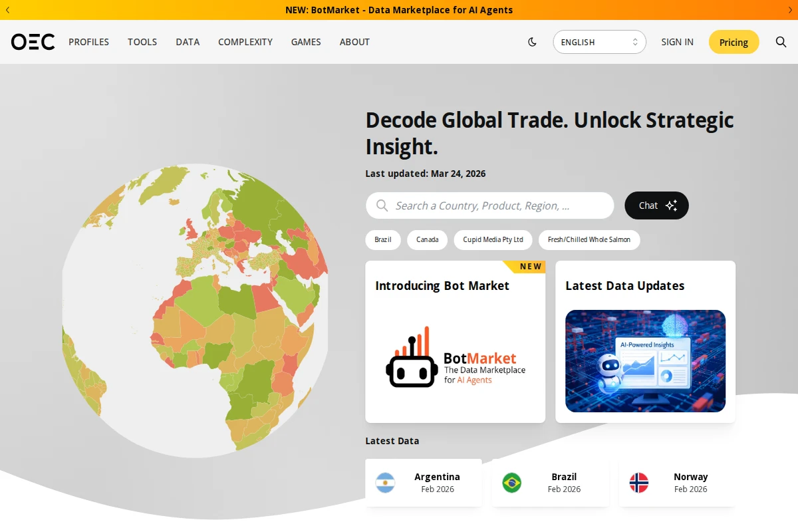
Task: Click the Brazil flag icon
Action: pos(511,483)
